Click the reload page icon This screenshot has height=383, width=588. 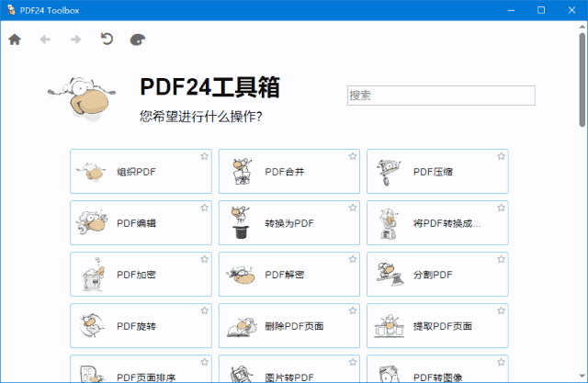point(107,39)
